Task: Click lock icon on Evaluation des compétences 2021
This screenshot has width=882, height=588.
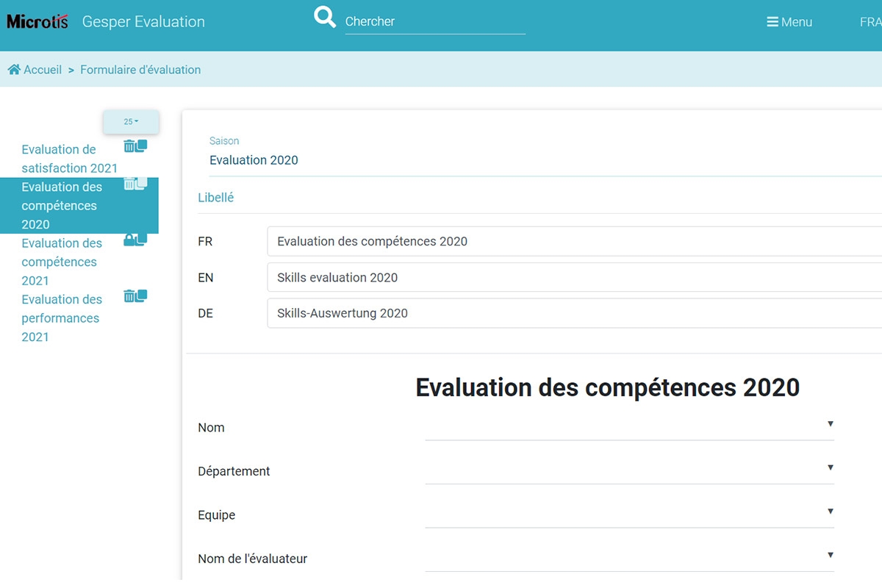Action: coord(129,240)
